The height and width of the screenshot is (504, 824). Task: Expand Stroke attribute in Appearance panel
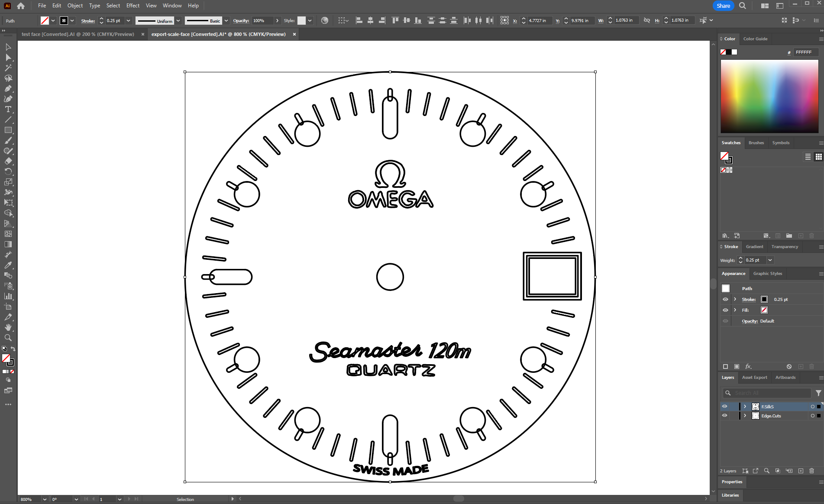(735, 299)
